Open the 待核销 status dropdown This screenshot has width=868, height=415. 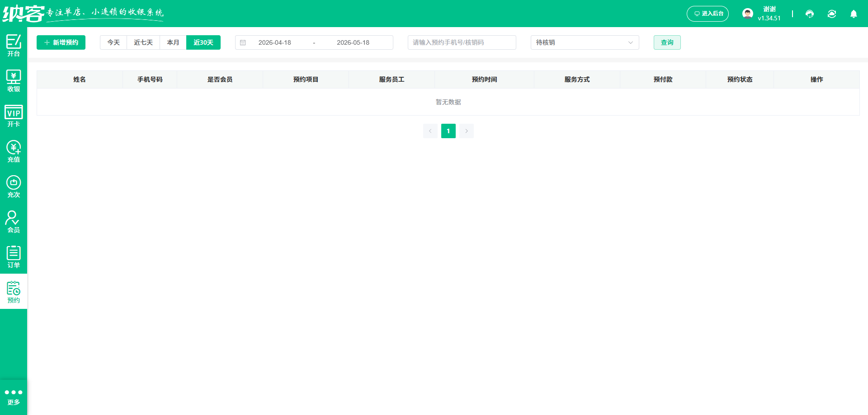click(x=585, y=42)
